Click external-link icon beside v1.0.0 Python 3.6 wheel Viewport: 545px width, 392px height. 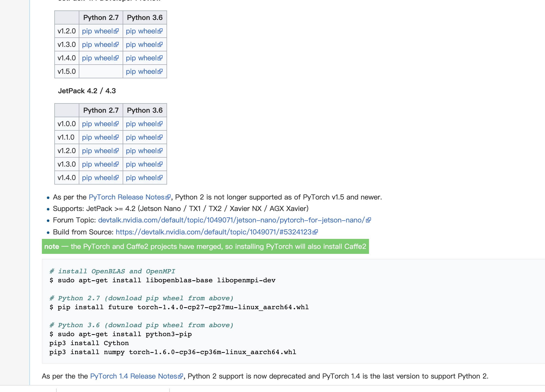click(160, 124)
